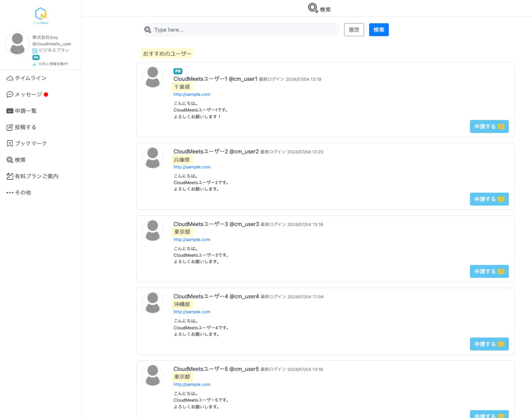
Task: Click the 有料プランご案内 icon
Action: point(10,176)
